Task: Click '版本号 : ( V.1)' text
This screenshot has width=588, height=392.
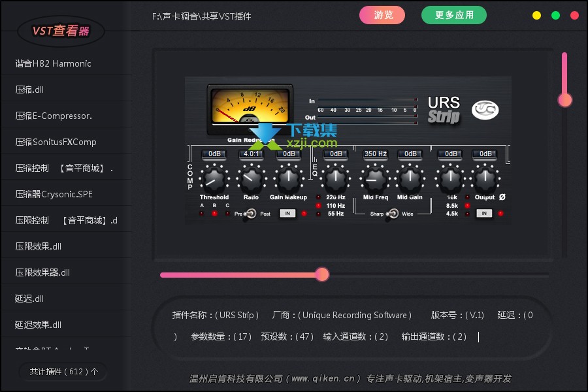Action: (457, 315)
